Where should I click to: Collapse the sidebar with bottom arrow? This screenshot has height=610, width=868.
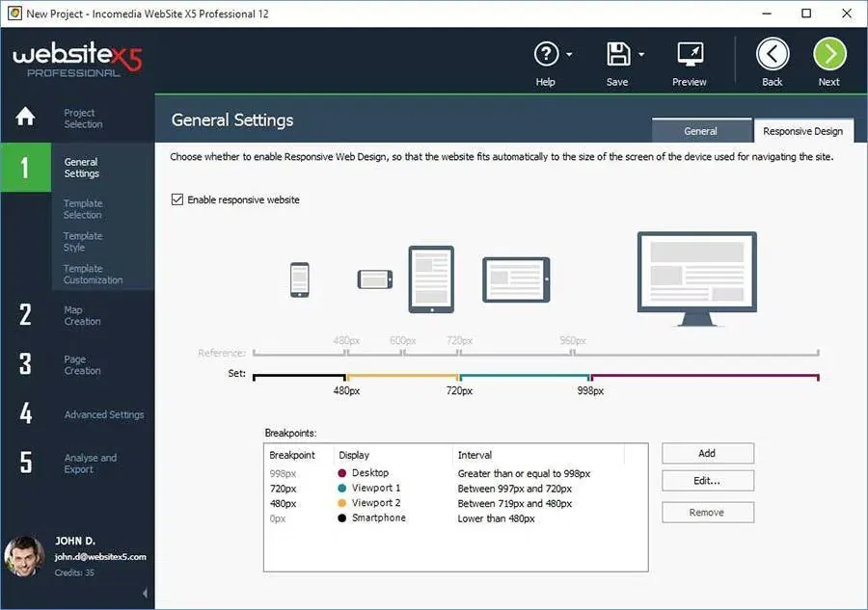click(x=145, y=593)
